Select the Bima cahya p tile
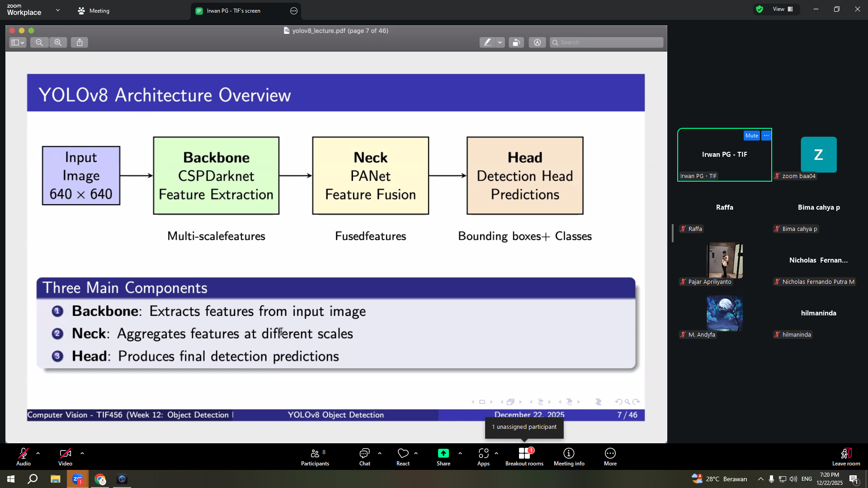 [819, 207]
